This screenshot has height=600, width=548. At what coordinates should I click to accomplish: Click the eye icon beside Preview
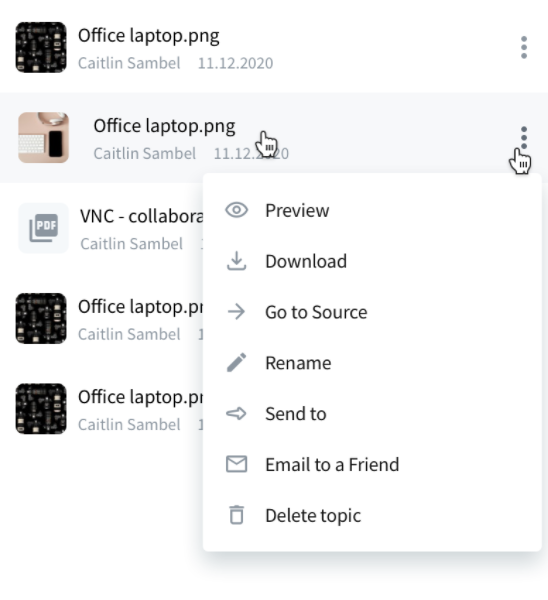tap(236, 210)
